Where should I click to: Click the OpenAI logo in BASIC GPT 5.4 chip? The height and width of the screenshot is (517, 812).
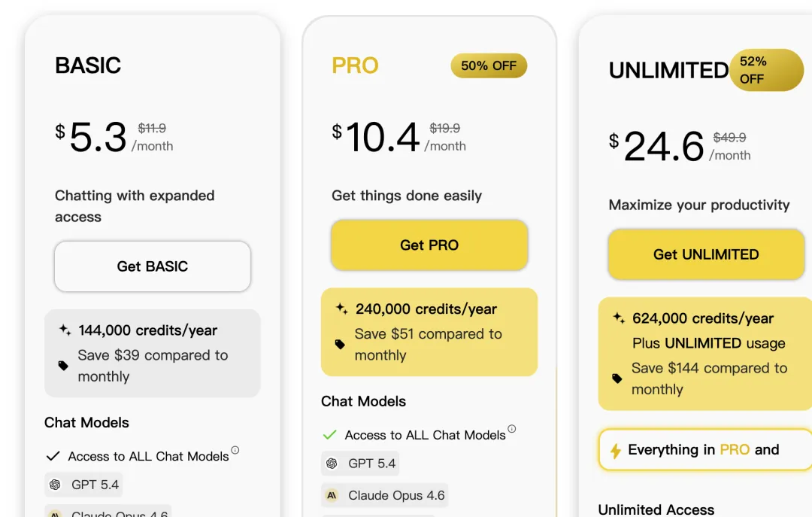pos(55,485)
